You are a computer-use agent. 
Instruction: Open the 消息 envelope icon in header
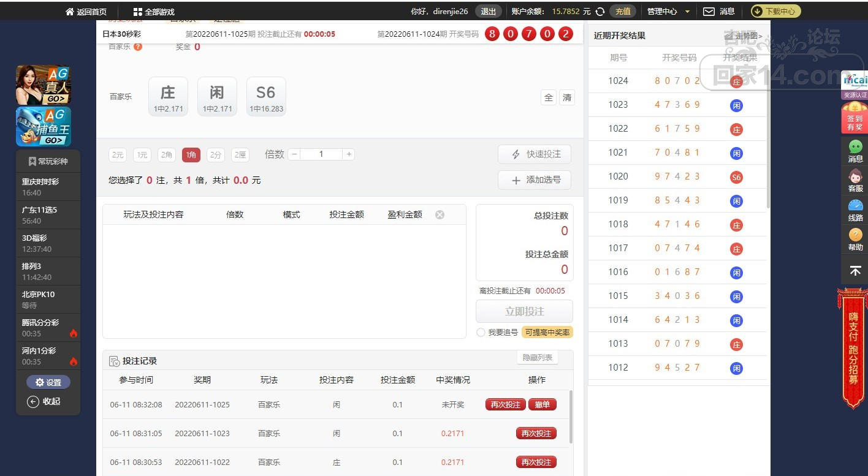point(709,12)
